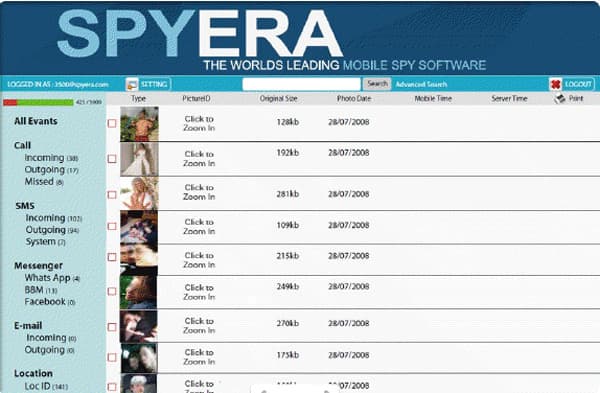The image size is (600, 393).
Task: Open Whats App messages
Action: coord(52,278)
